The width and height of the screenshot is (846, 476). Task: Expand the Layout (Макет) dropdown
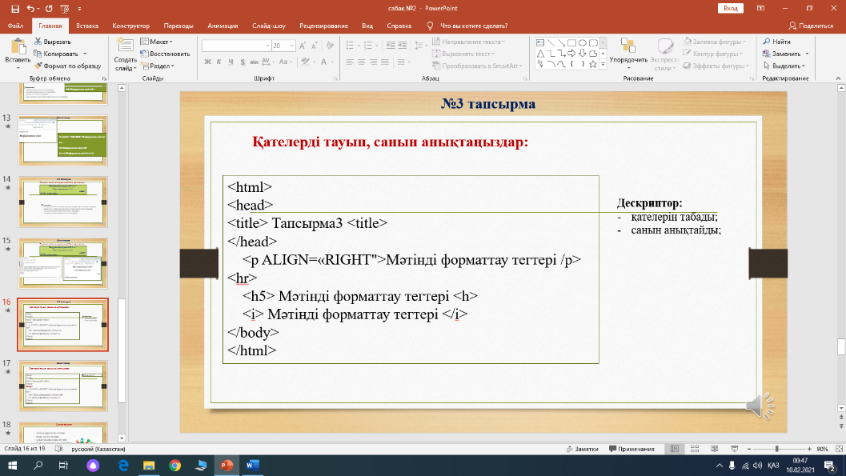click(158, 42)
